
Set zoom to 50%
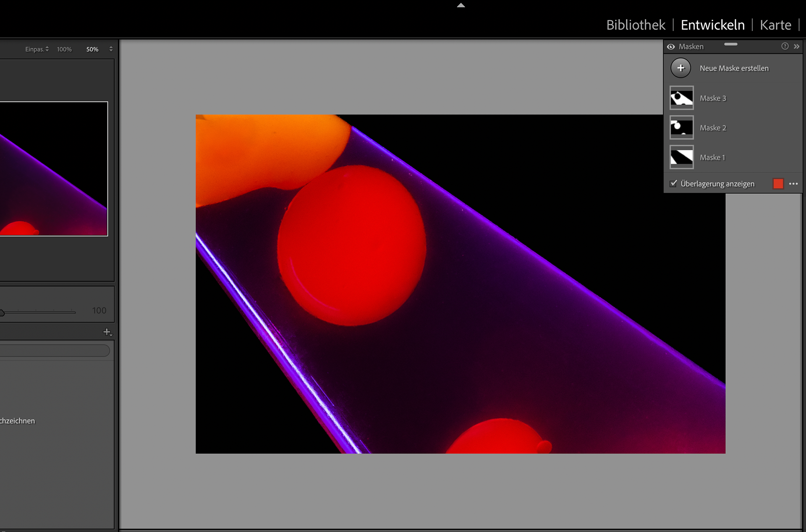[92, 49]
